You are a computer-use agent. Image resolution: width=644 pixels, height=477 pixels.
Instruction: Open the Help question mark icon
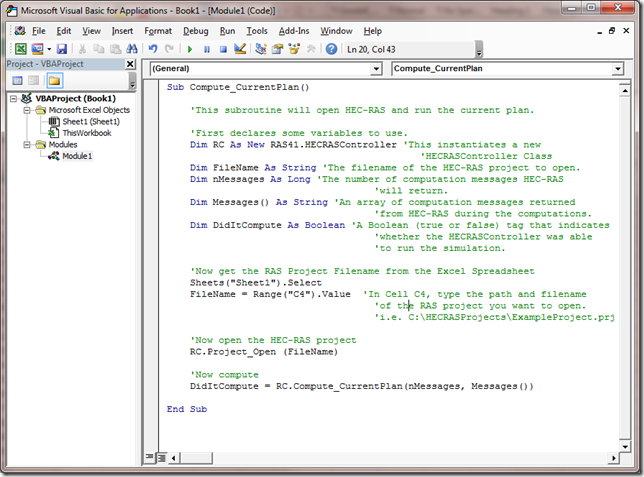click(x=330, y=48)
